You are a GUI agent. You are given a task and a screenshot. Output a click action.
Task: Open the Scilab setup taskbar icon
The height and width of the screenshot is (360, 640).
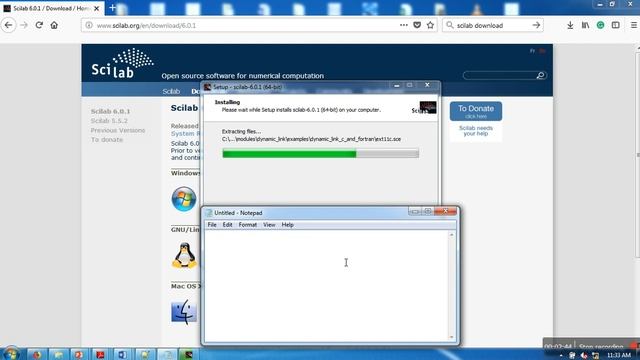pyautogui.click(x=188, y=354)
